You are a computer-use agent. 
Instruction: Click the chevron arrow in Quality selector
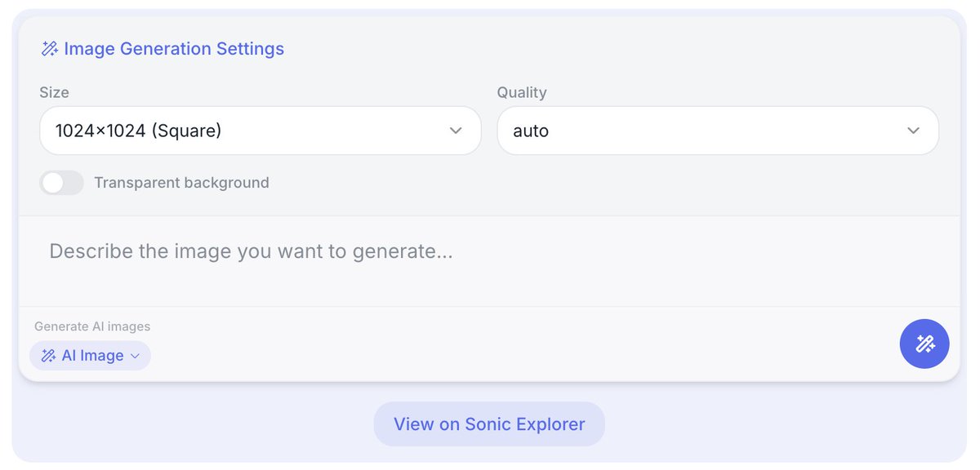point(913,131)
